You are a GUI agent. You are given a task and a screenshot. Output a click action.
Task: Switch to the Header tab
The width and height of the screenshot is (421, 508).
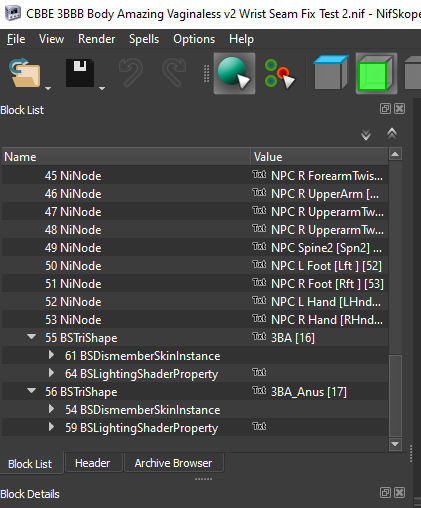[93, 463]
